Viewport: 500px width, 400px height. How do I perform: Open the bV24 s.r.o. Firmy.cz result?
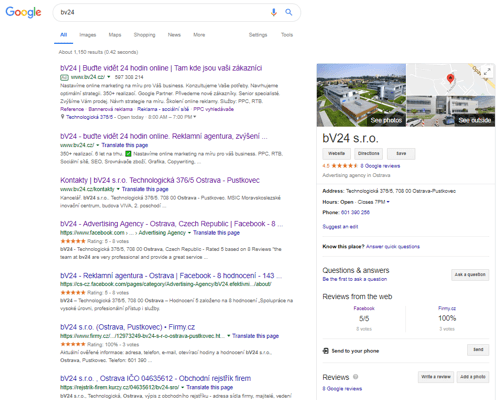(x=127, y=327)
